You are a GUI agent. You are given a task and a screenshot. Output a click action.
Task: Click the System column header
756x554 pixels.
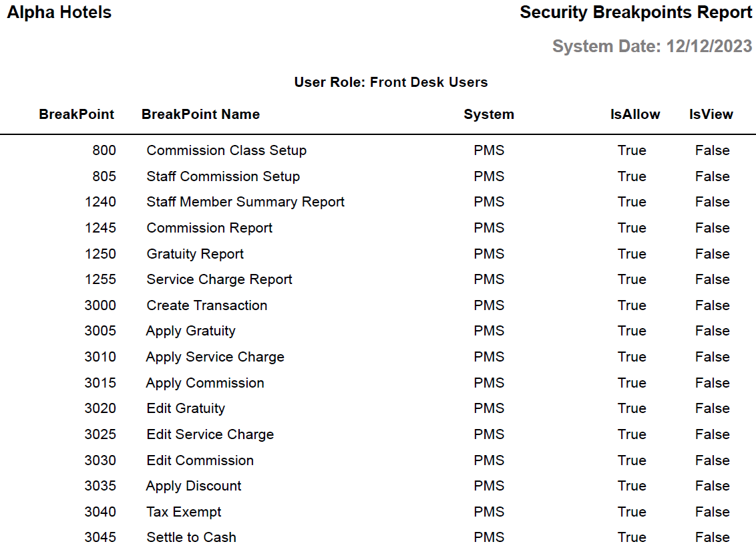pyautogui.click(x=489, y=114)
